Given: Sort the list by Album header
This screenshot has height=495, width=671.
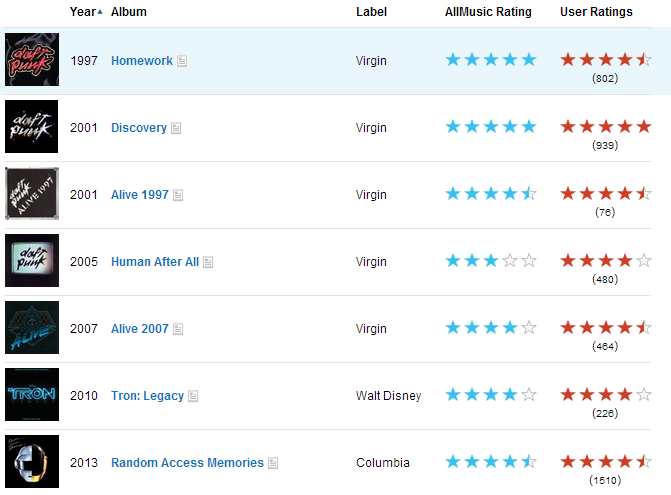Looking at the screenshot, I should [129, 12].
